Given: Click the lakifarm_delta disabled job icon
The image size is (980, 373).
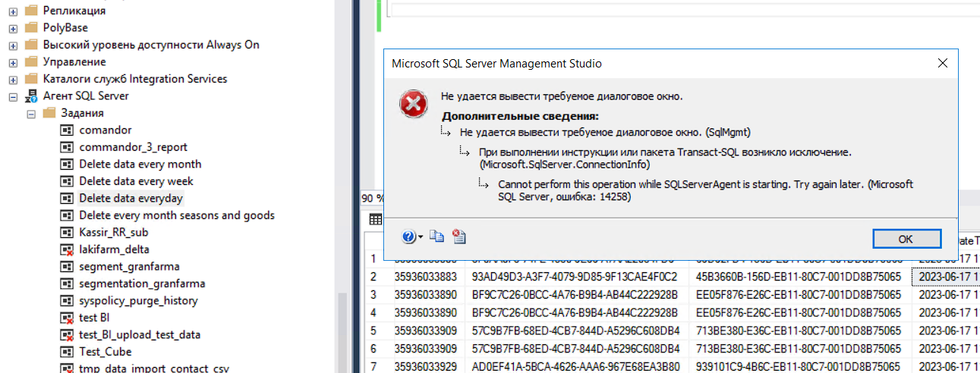Looking at the screenshot, I should click(x=67, y=249).
